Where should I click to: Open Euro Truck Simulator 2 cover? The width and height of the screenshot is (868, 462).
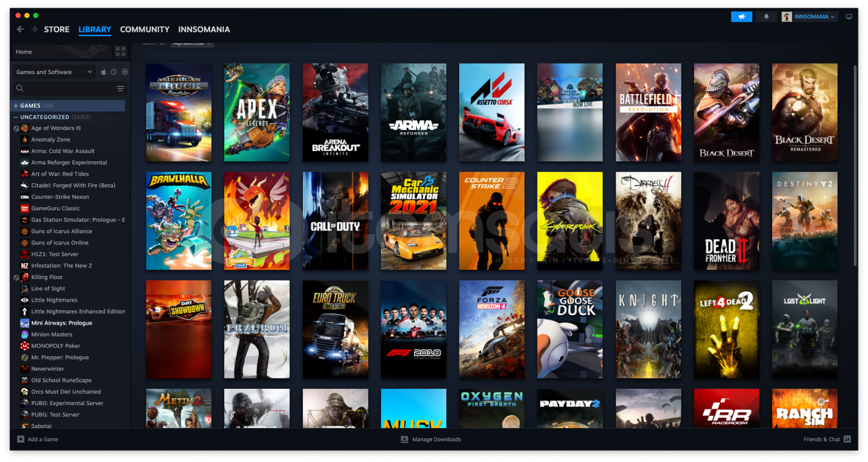tap(335, 329)
